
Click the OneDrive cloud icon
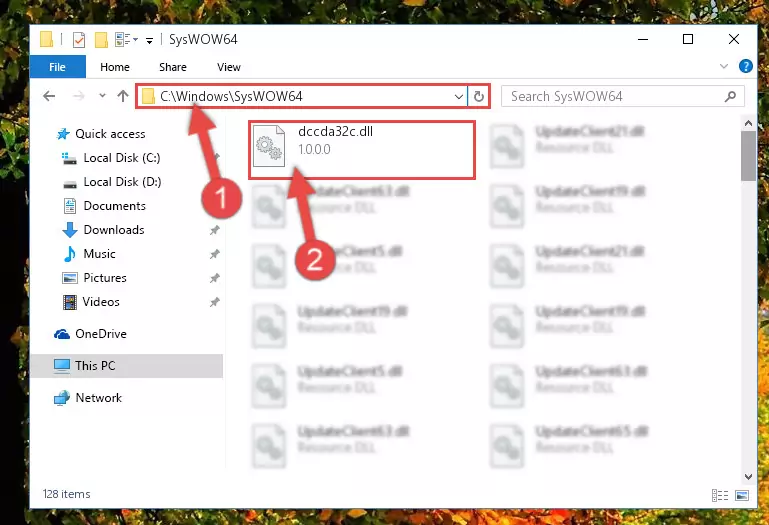pos(62,334)
